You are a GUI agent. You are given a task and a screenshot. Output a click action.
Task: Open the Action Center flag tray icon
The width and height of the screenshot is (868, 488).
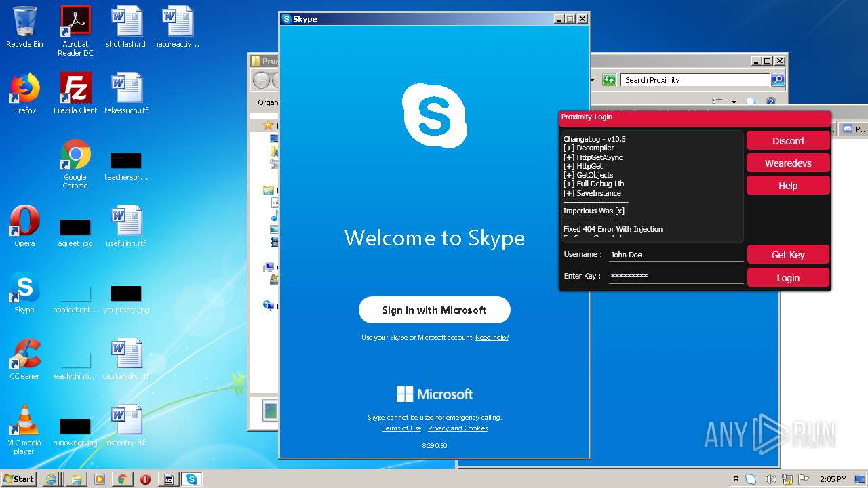pos(804,479)
